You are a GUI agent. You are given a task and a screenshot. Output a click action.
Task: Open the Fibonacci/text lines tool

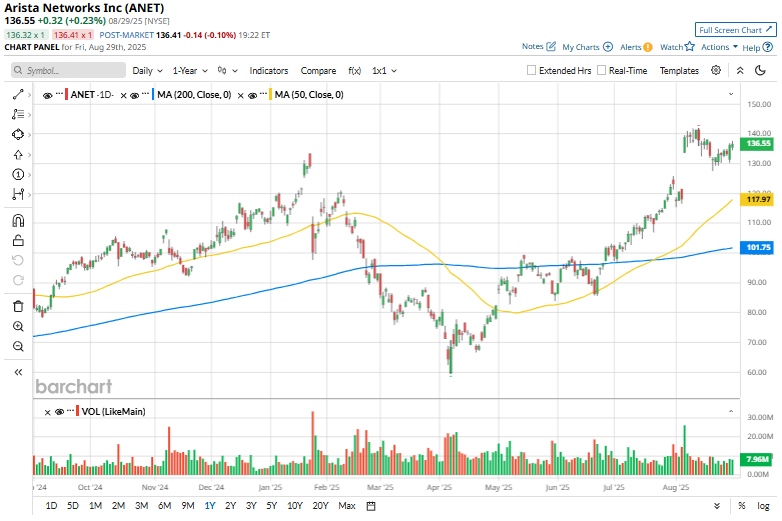pos(18,114)
